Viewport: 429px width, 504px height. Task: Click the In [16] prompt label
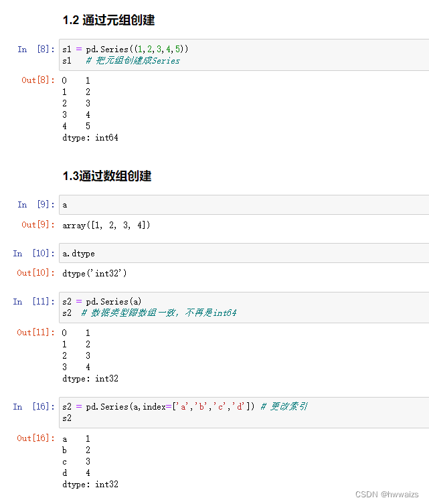pos(33,406)
